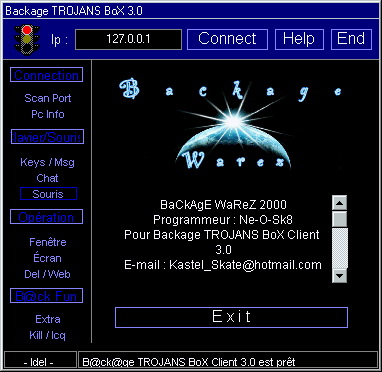The width and height of the screenshot is (382, 372).
Task: Click the Backage Warez star logo
Action: (x=230, y=123)
